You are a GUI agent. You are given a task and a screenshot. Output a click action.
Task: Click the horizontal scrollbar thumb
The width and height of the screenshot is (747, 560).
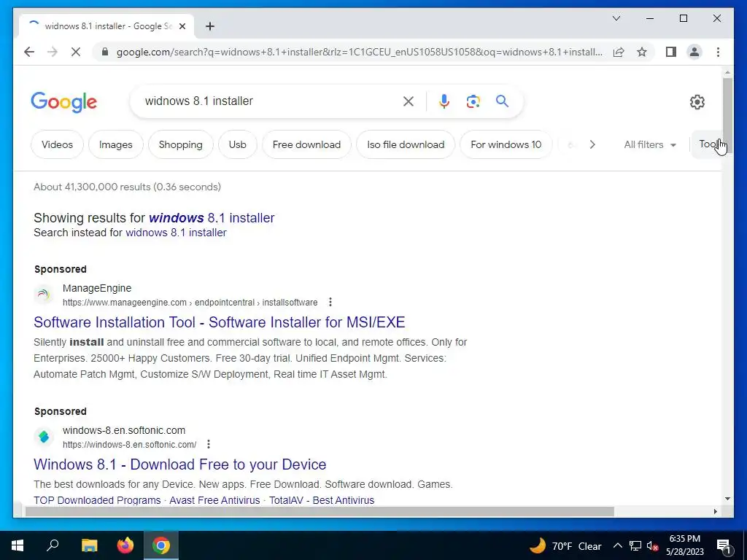[320, 511]
